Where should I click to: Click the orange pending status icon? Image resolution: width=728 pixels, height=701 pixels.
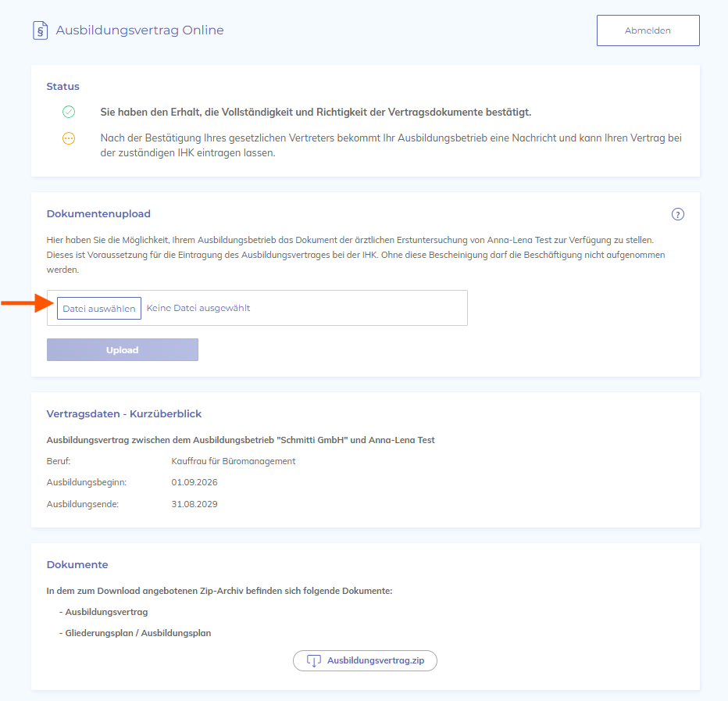click(69, 138)
